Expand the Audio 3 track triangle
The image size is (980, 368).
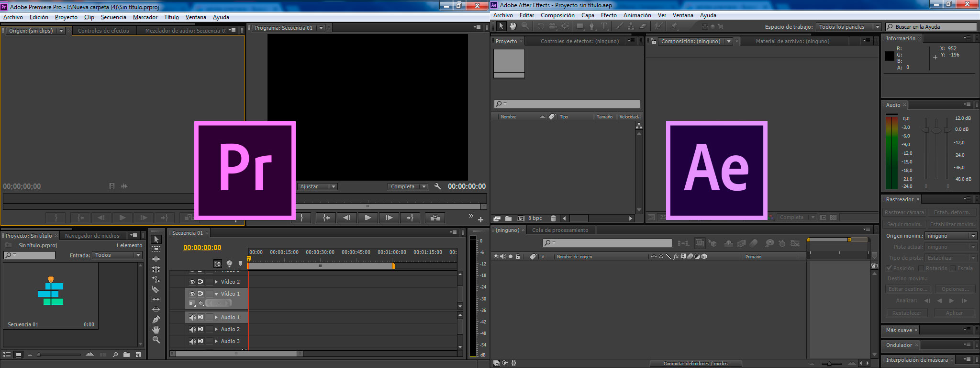[x=216, y=341]
